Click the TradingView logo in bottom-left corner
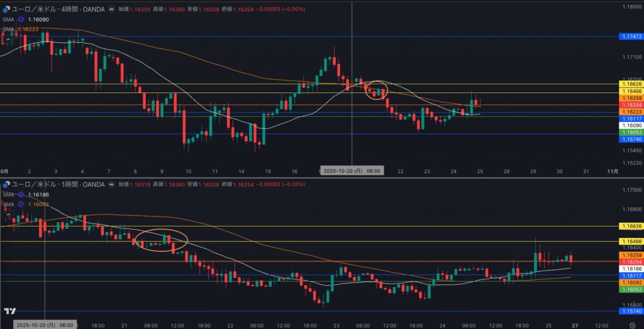644x329 pixels. pos(9,311)
